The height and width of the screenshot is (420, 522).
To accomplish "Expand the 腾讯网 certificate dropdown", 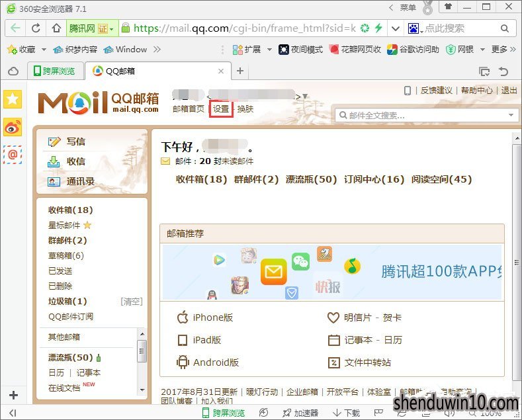I will [112, 29].
